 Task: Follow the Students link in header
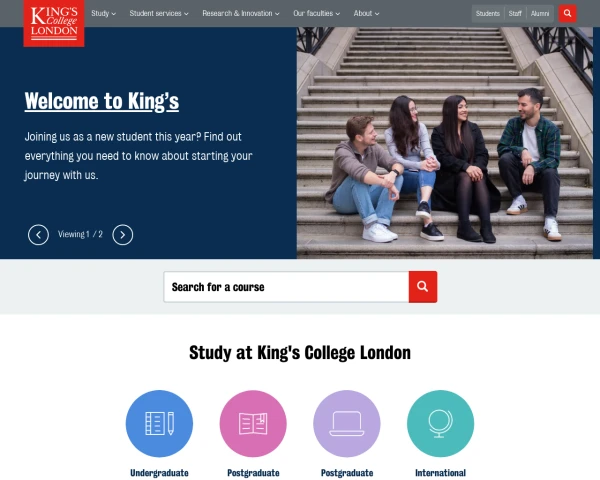point(488,14)
